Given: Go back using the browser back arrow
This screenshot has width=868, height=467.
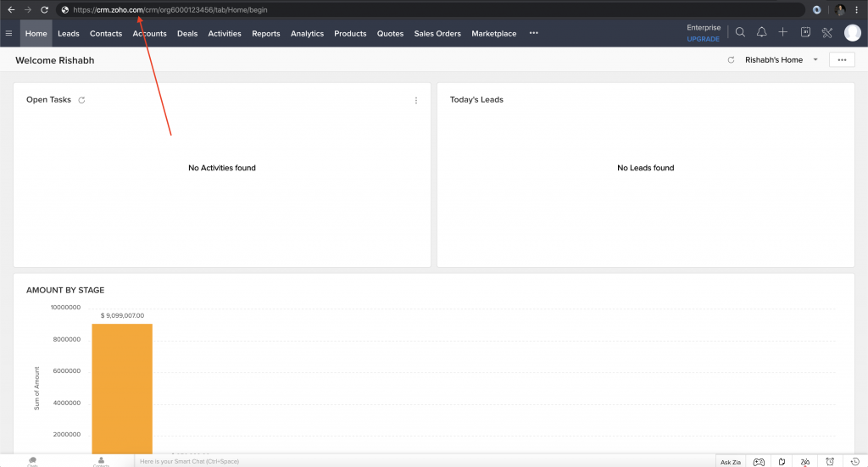Looking at the screenshot, I should point(11,10).
